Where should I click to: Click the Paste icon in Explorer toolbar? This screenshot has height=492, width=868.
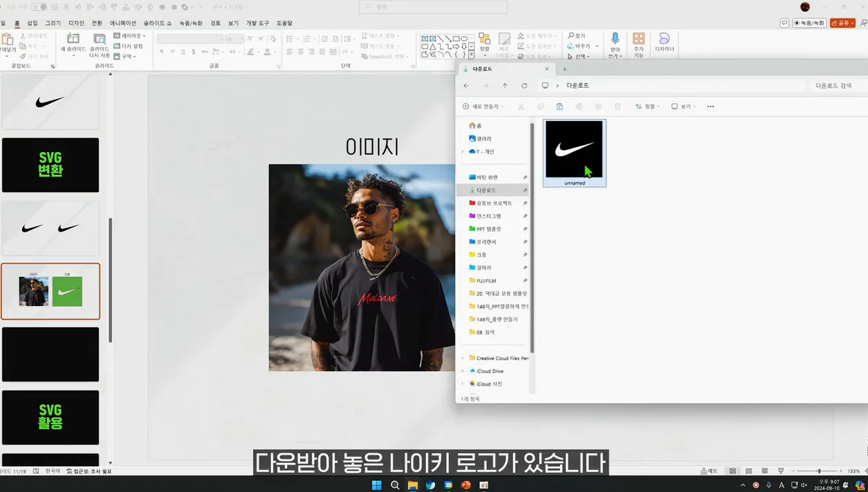560,106
